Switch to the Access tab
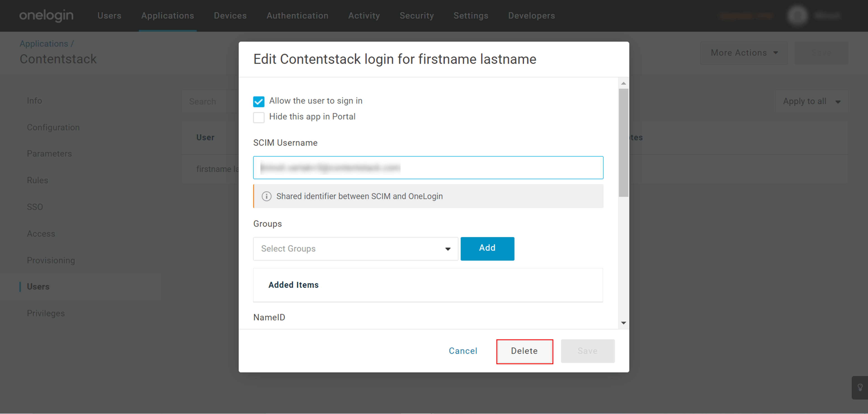Image resolution: width=868 pixels, height=414 pixels. click(41, 233)
